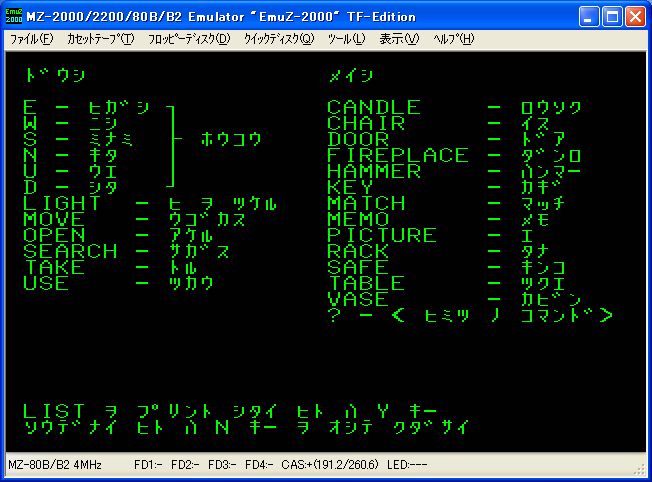Image resolution: width=652 pixels, height=482 pixels.
Task: Click the ハンマー translation text
Action: [551, 171]
